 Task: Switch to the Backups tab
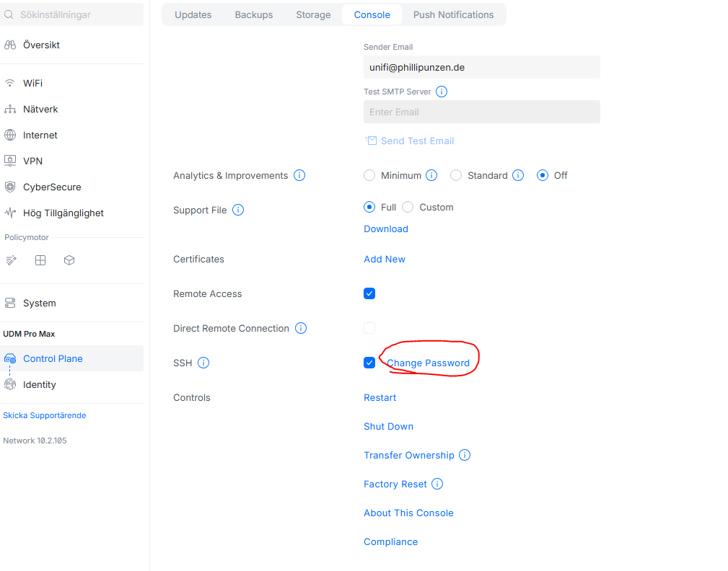pos(253,14)
